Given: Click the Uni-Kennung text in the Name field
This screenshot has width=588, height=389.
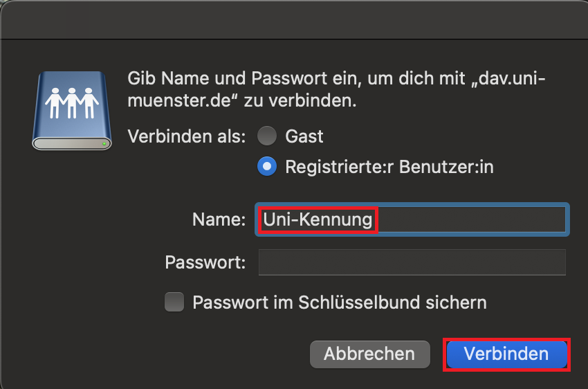Looking at the screenshot, I should pyautogui.click(x=318, y=220).
